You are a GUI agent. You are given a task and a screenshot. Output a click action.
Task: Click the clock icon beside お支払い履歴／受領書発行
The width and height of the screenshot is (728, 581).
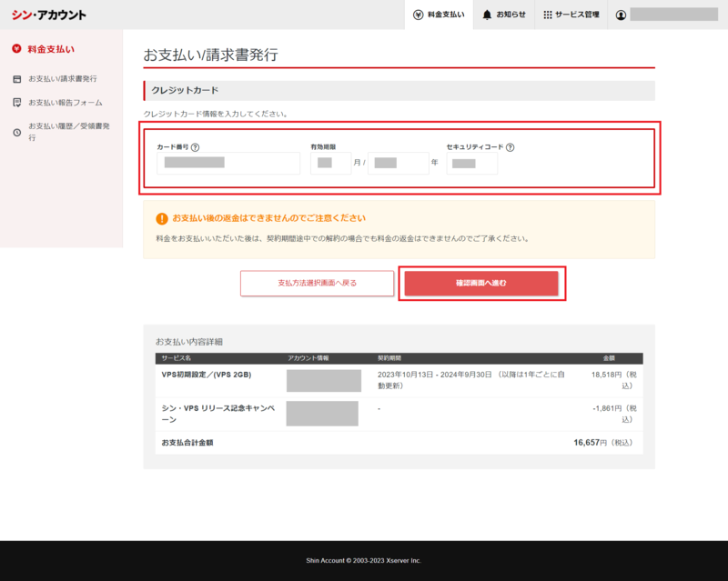(x=15, y=132)
